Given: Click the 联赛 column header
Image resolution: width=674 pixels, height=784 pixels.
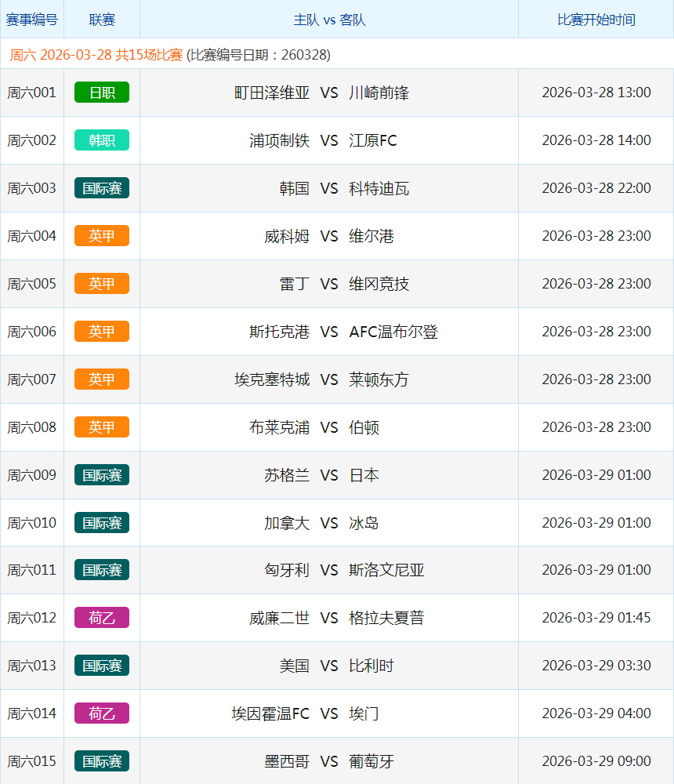Looking at the screenshot, I should click(102, 20).
